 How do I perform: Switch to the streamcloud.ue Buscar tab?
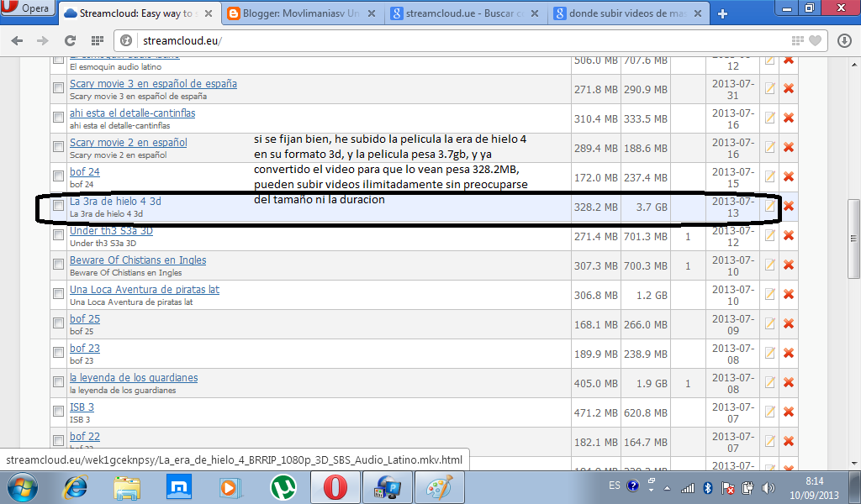click(464, 13)
